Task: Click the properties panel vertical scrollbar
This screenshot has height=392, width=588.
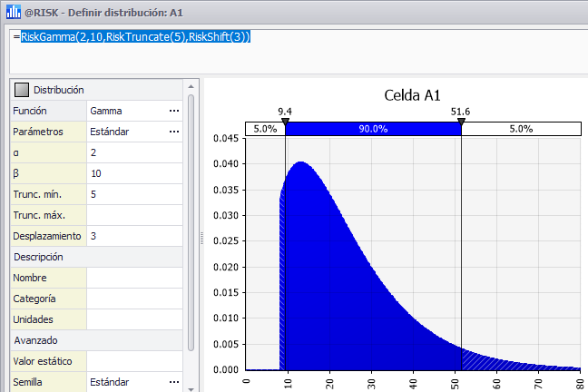Action: 191,218
